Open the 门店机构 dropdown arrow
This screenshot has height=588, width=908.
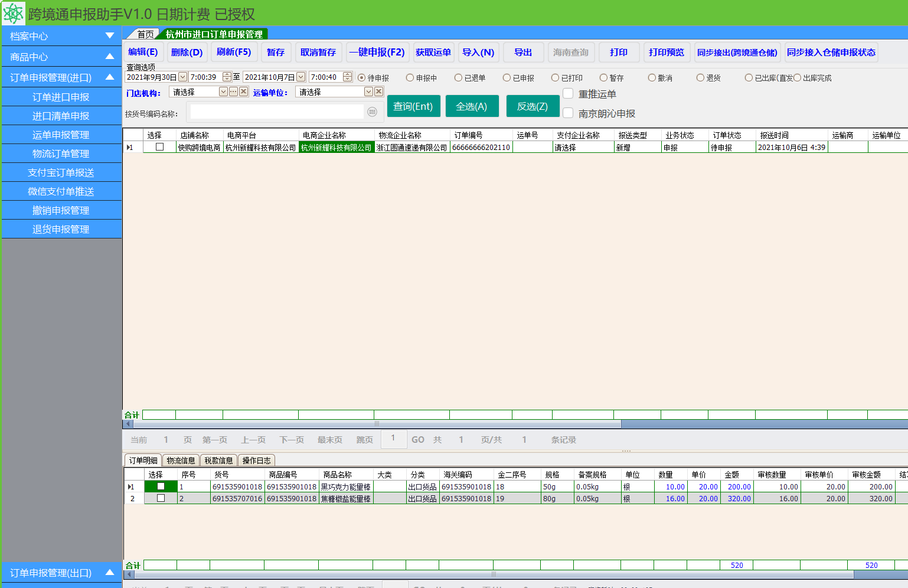pos(223,92)
